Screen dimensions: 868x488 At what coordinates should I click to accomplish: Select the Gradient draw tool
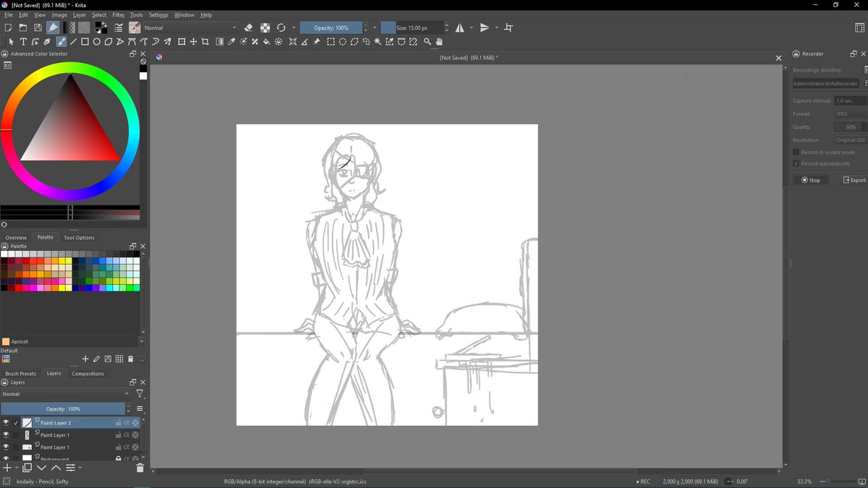(x=219, y=42)
